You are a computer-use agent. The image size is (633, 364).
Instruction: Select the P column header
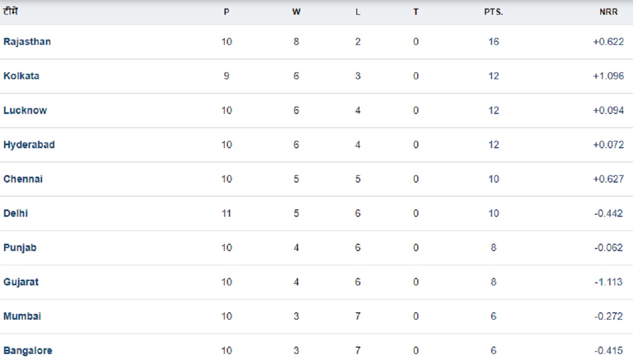coord(226,12)
